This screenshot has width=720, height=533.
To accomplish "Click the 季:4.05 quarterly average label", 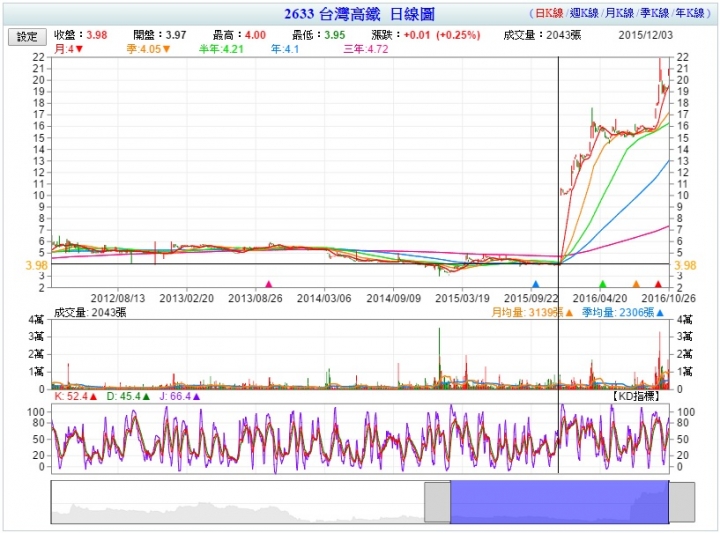I will click(x=148, y=49).
